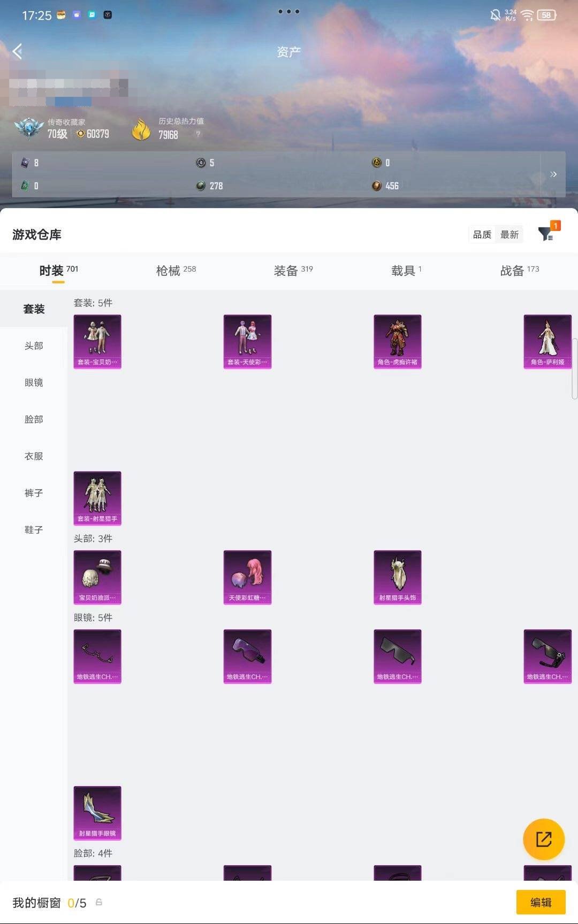
Task: Open the warehouse filter funnel icon
Action: [546, 234]
